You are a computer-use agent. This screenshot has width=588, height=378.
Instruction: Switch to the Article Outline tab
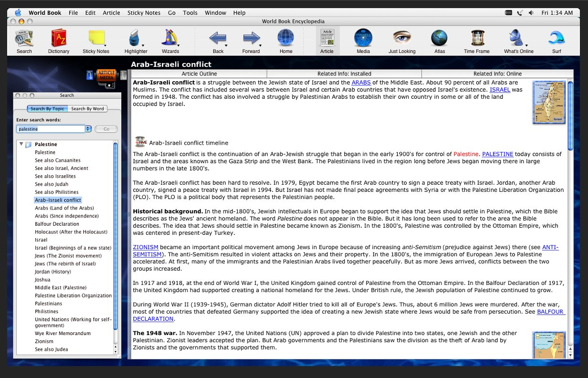pos(199,74)
